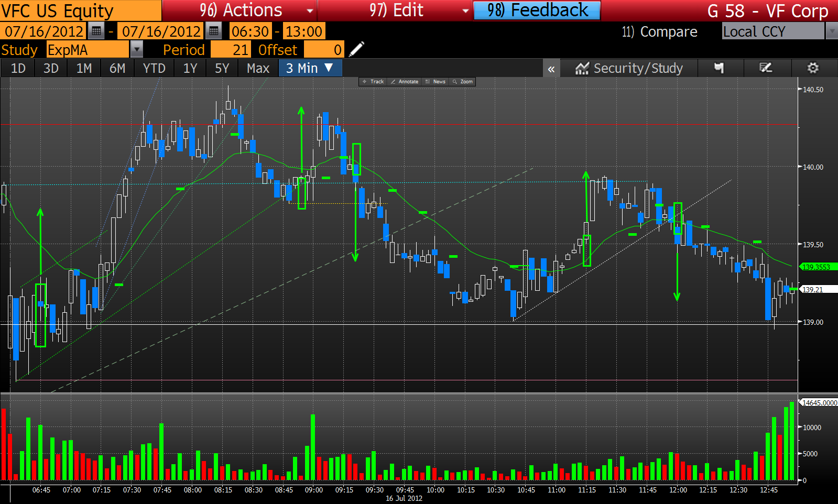The image size is (838, 504).
Task: Click the pencil icon to edit the study
Action: [x=356, y=50]
